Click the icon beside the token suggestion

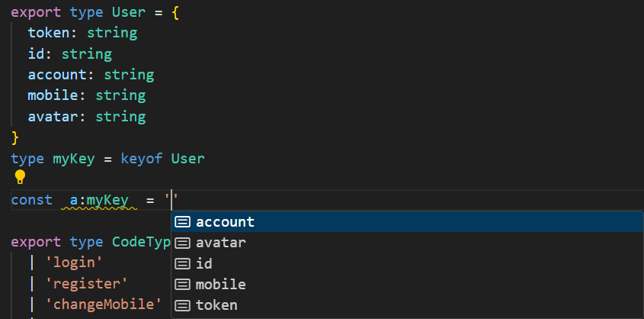[182, 305]
